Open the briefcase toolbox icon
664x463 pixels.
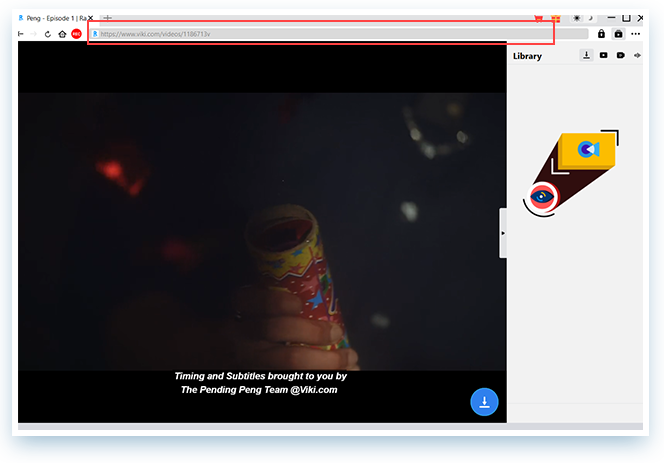618,34
